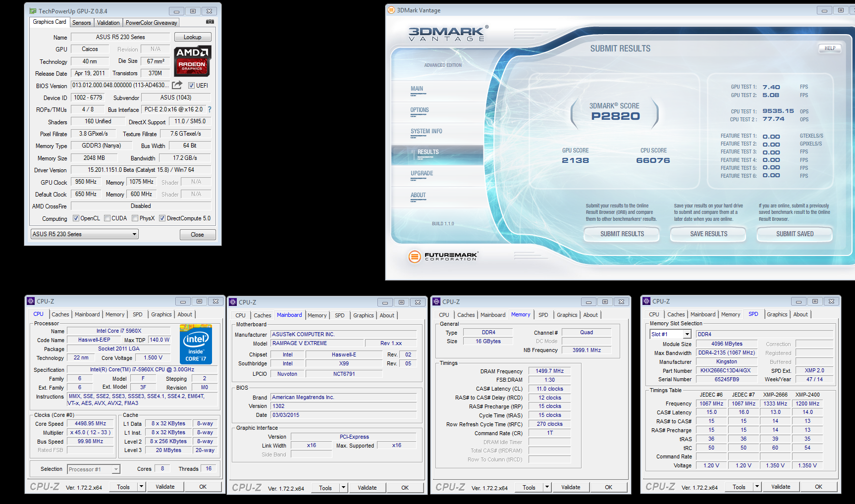Toggle the OpenCL checkbox
This screenshot has height=504, width=855.
pyautogui.click(x=76, y=218)
